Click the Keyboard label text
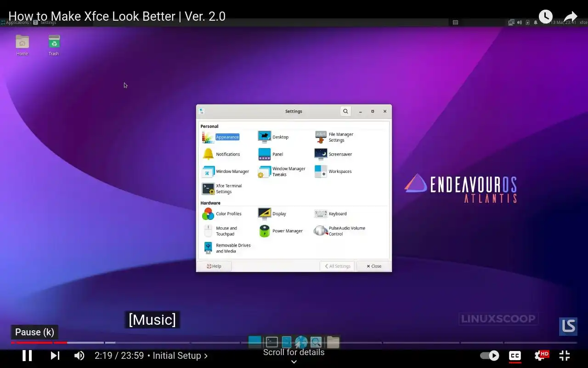The image size is (588, 368). tap(338, 214)
